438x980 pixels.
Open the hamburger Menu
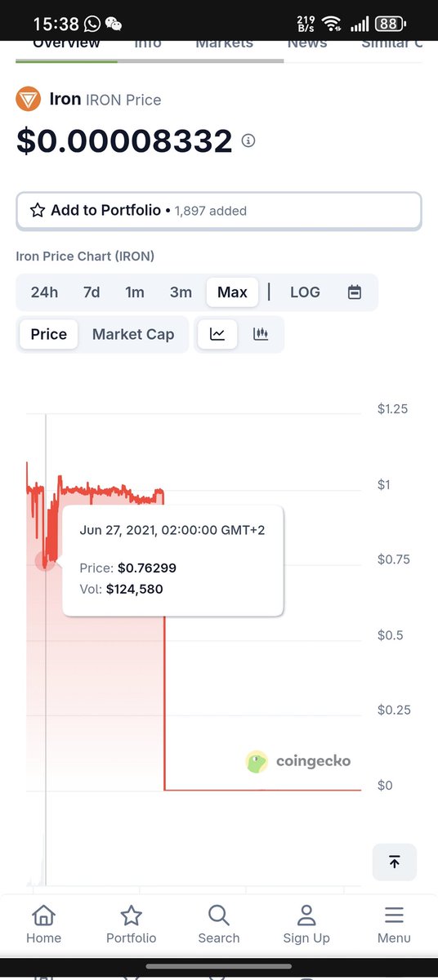pyautogui.click(x=394, y=924)
